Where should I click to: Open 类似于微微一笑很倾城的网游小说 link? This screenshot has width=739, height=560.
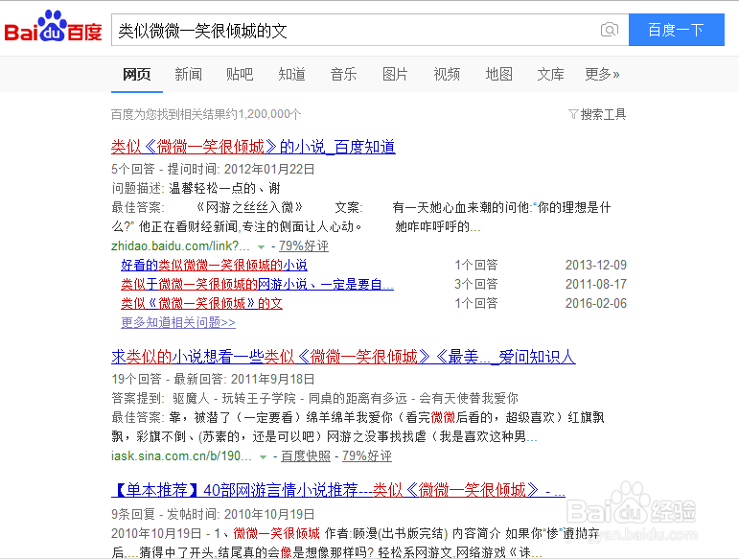pos(257,284)
